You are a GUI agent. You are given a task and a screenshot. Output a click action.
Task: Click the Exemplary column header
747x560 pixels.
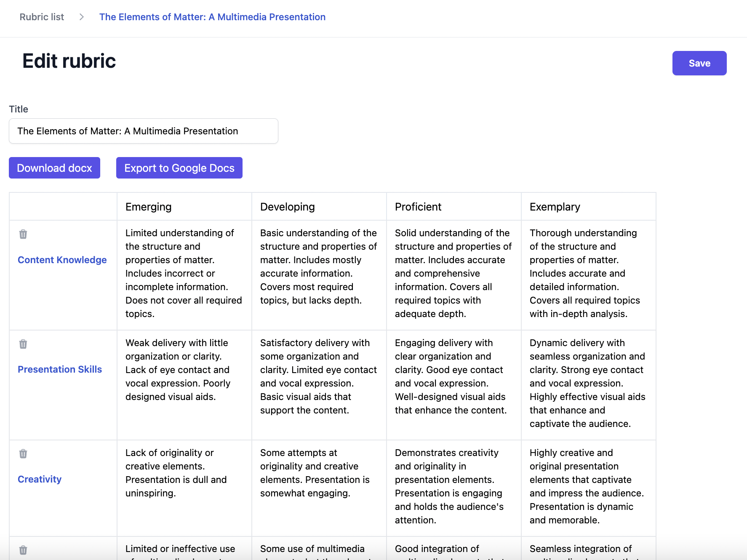[x=555, y=207]
